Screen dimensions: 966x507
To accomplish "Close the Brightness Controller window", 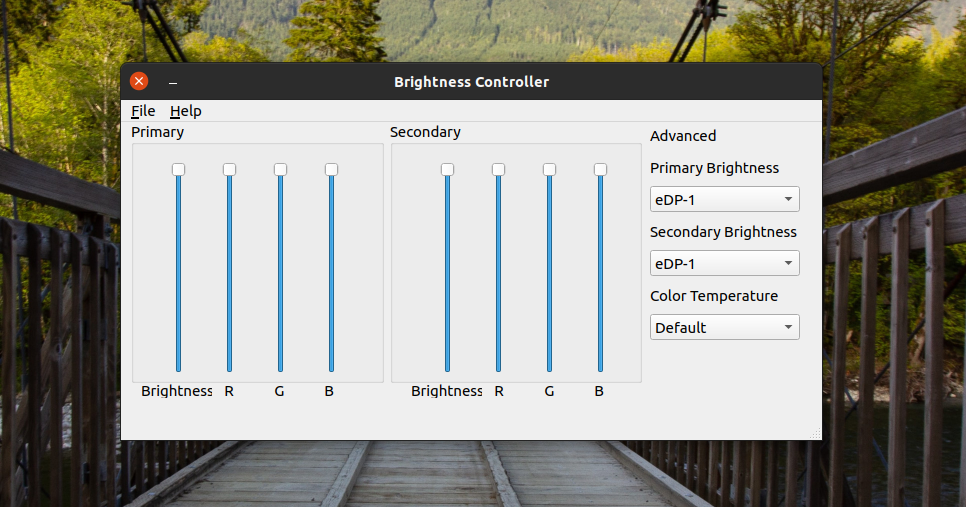I will [x=139, y=82].
